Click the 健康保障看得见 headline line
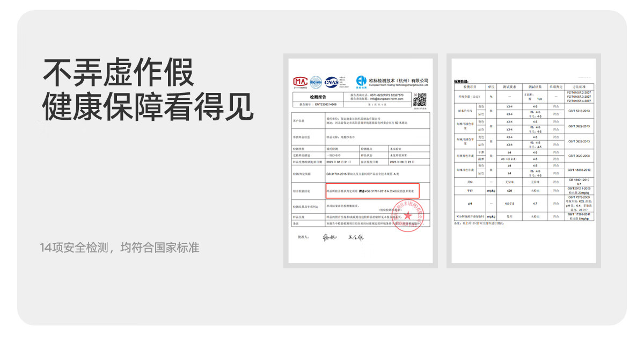The width and height of the screenshot is (644, 340). point(148,106)
